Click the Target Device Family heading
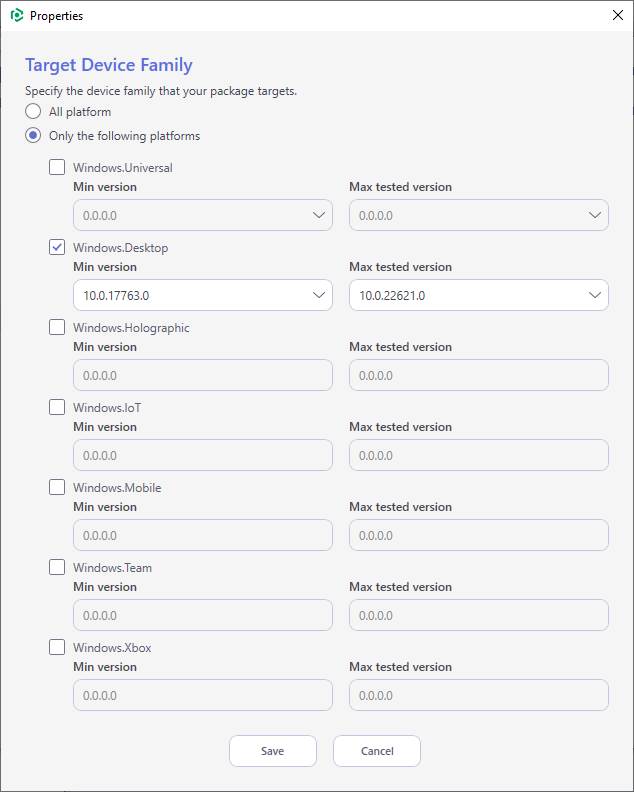The image size is (634, 792). click(109, 65)
